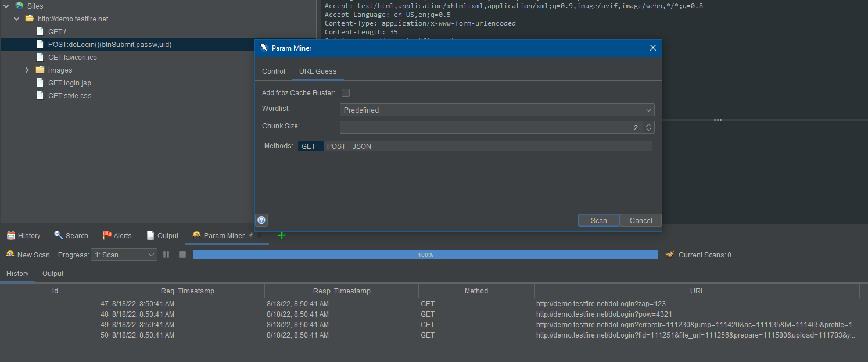The image size is (868, 362).
Task: Click the green plus to add a tab
Action: tap(282, 235)
